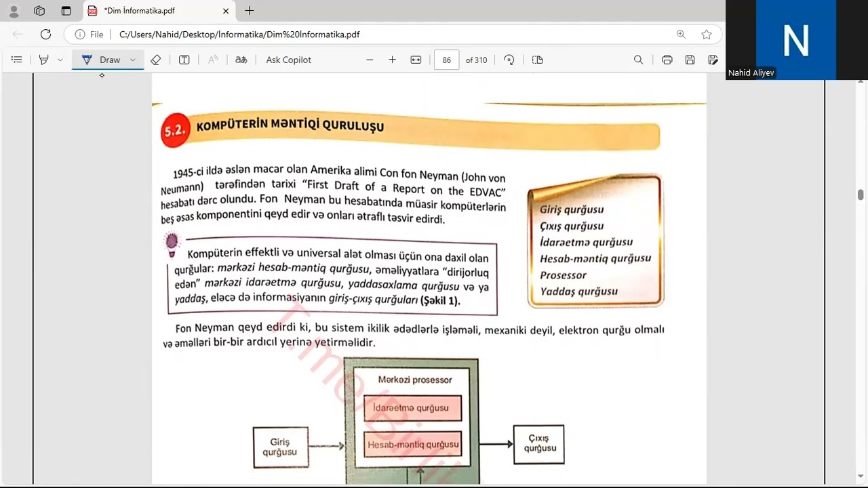Click the 'of 310' page count text

(x=476, y=60)
